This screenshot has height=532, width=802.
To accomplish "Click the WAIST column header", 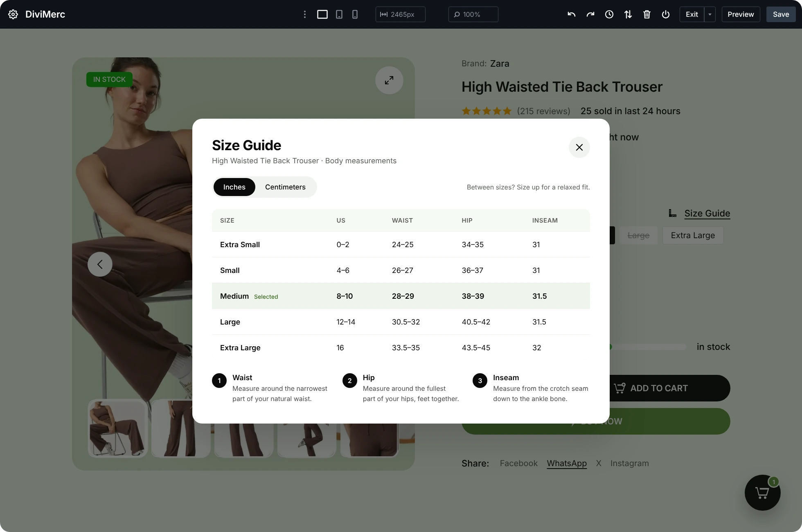I will pyautogui.click(x=402, y=221).
